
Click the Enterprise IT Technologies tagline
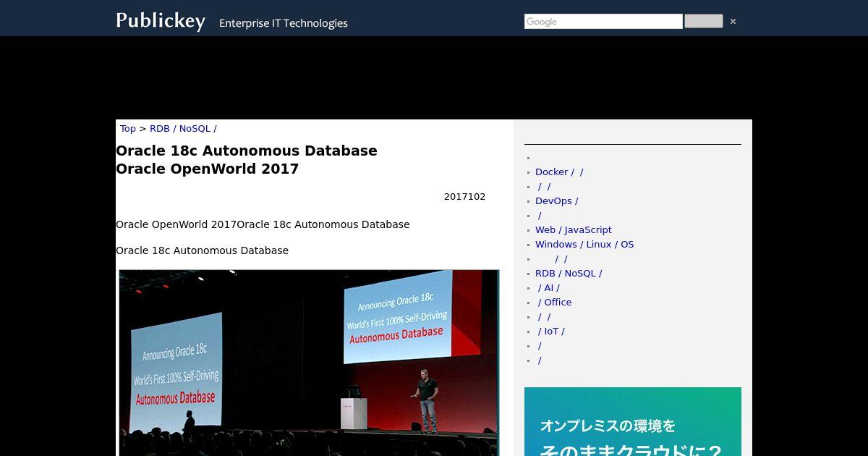point(284,23)
